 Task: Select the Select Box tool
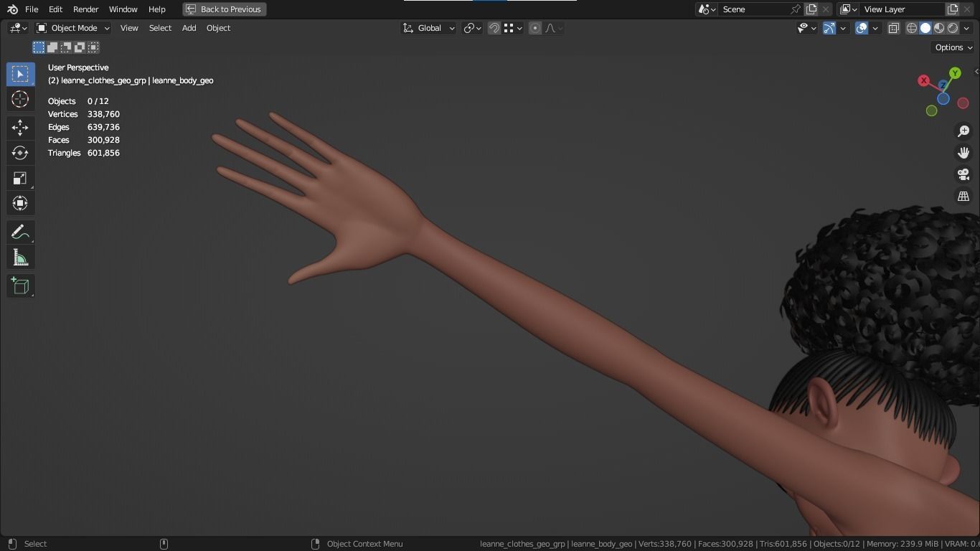tap(20, 74)
